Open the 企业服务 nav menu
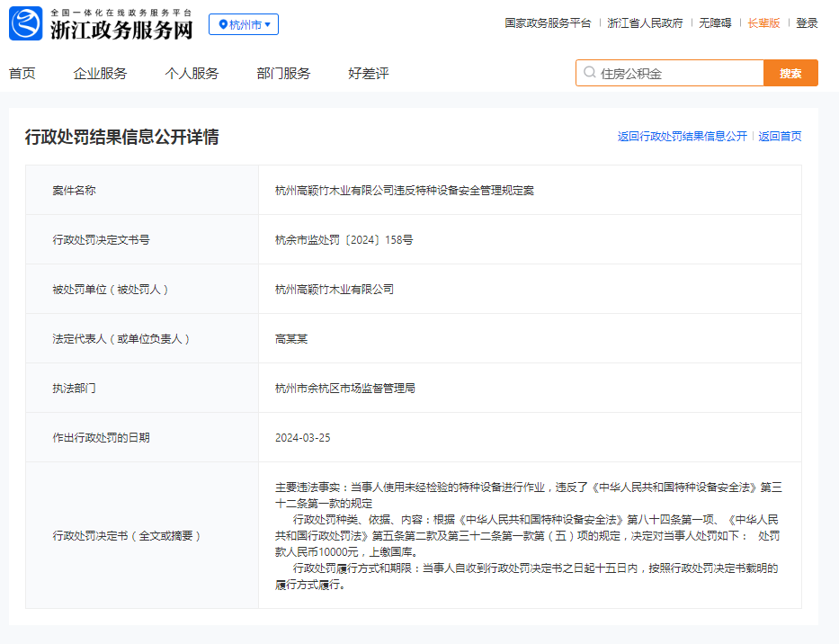The width and height of the screenshot is (839, 644). (100, 74)
